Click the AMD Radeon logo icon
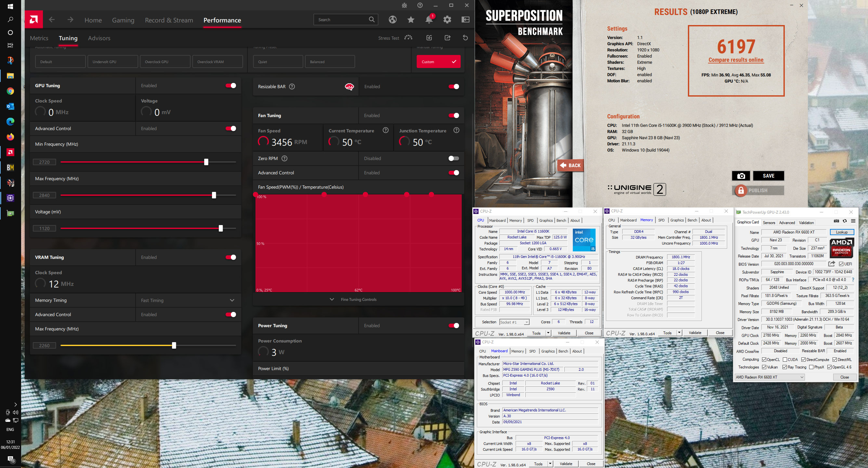 pos(34,20)
